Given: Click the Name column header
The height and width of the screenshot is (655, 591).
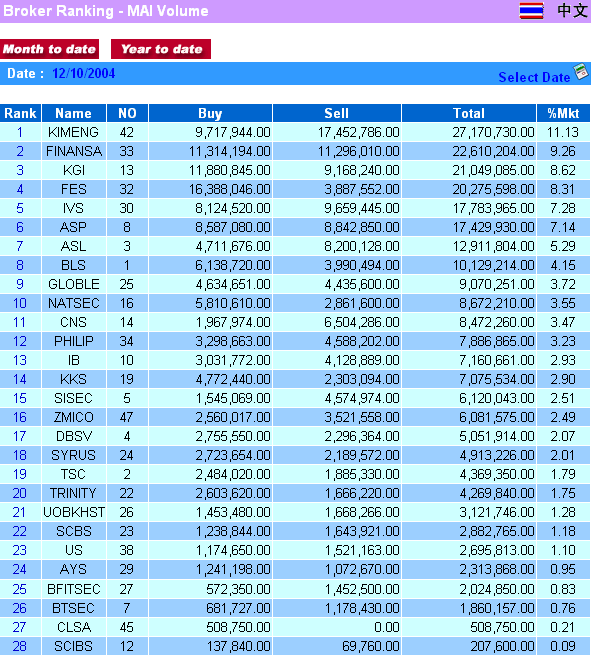Looking at the screenshot, I should (x=74, y=113).
